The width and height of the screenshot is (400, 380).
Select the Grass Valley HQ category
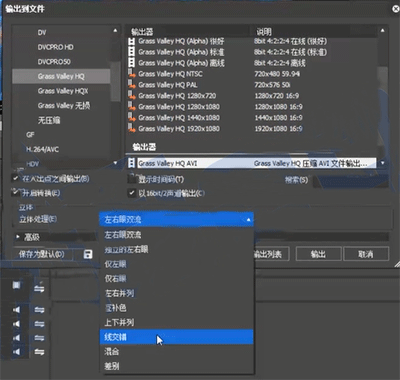[x=61, y=76]
